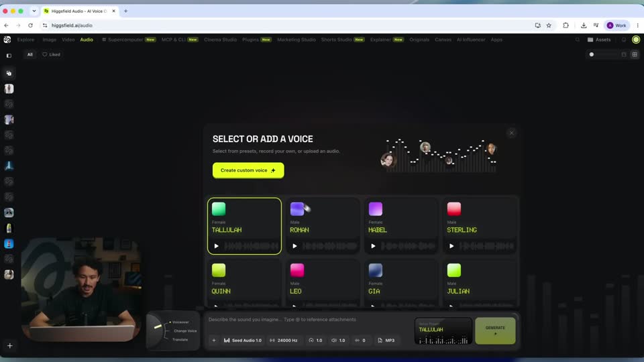Show only Liked audio
Image resolution: width=644 pixels, height=362 pixels.
(x=52, y=54)
